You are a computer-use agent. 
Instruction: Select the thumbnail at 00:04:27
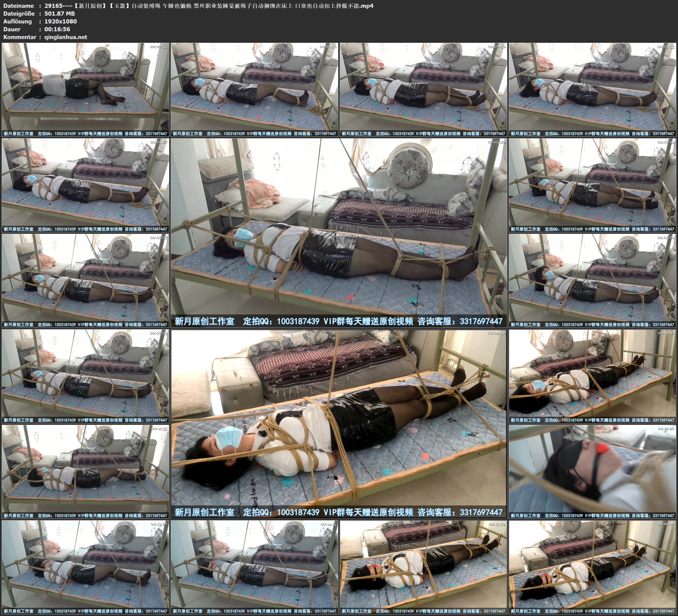(85, 185)
